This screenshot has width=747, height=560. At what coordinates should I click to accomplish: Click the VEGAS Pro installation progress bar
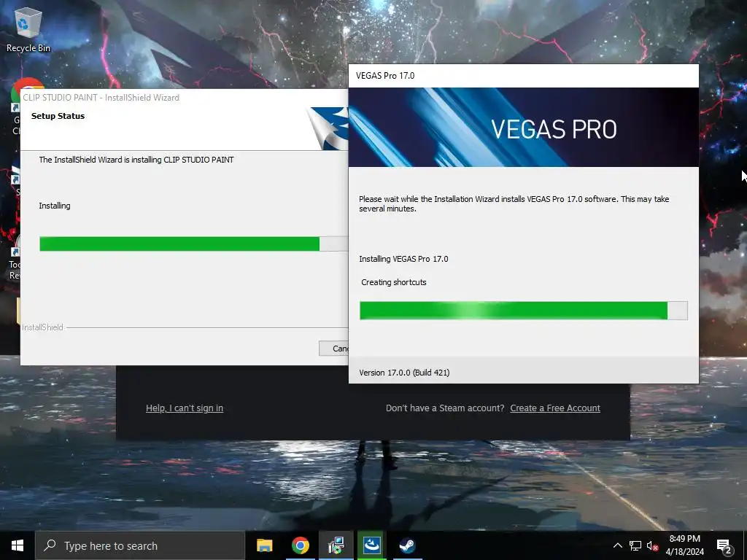pyautogui.click(x=524, y=311)
